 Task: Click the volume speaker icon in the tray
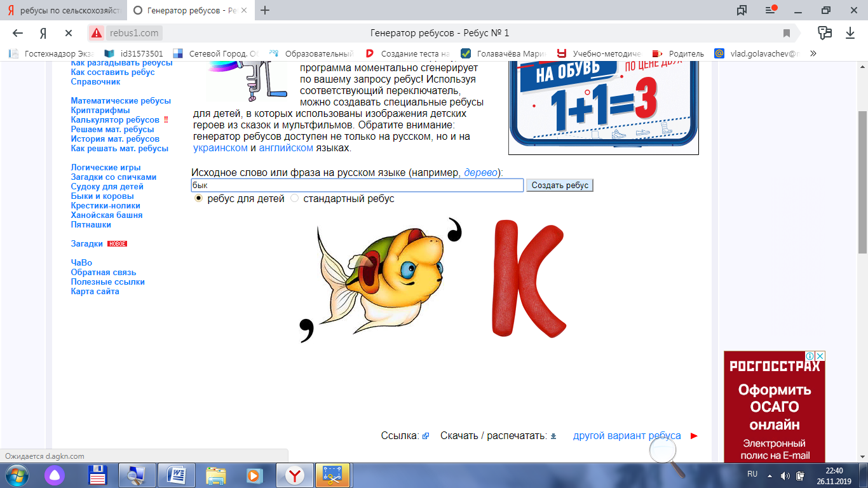785,475
